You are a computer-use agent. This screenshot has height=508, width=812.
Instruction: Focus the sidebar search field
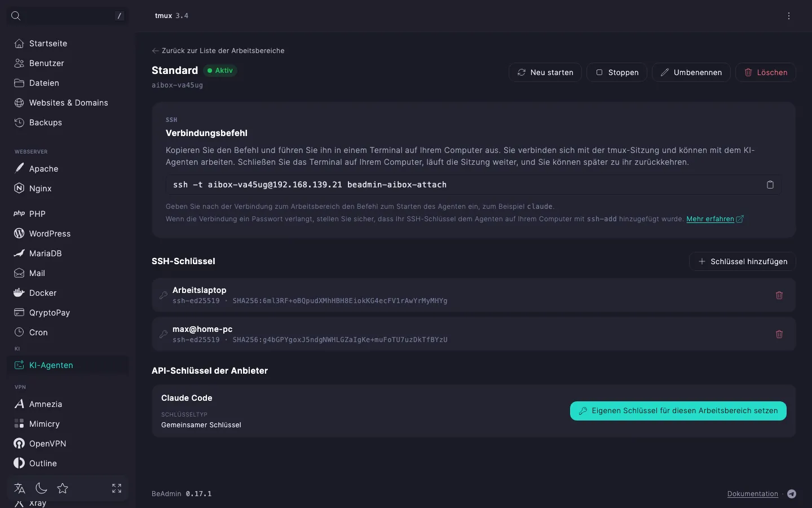[x=68, y=16]
